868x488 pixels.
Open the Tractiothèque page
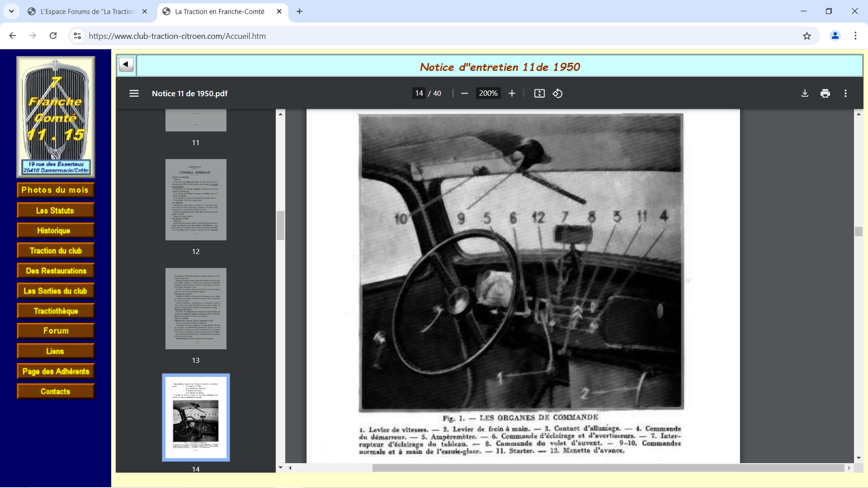coord(56,311)
